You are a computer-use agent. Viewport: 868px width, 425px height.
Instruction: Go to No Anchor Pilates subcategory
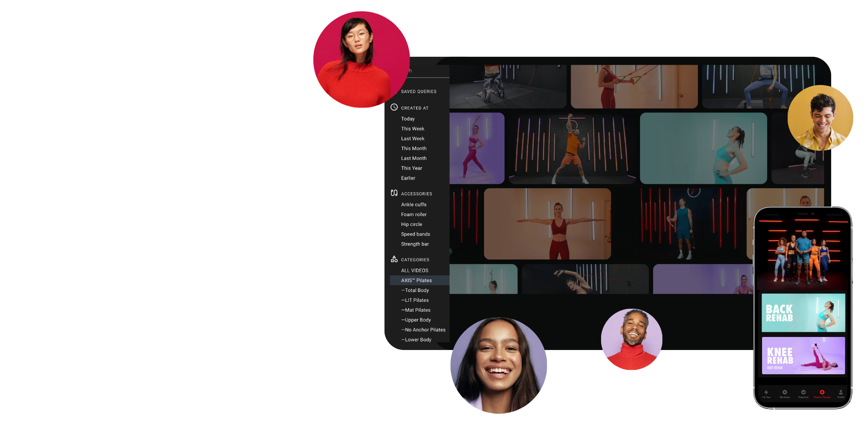tap(424, 330)
